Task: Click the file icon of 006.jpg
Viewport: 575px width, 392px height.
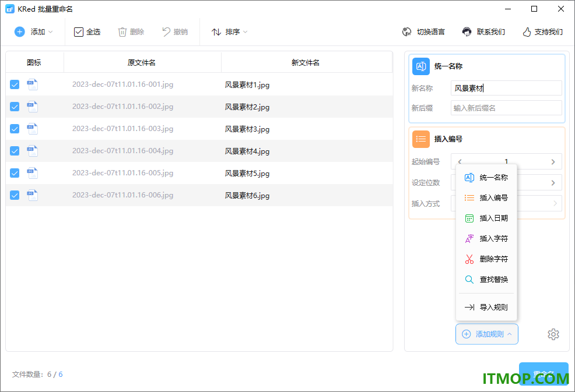Action: tap(32, 195)
